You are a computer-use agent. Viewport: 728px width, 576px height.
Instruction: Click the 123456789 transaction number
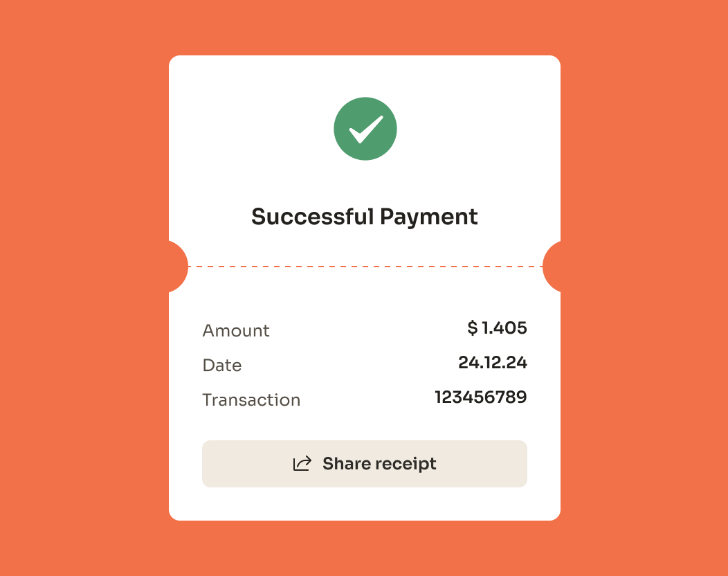(481, 397)
